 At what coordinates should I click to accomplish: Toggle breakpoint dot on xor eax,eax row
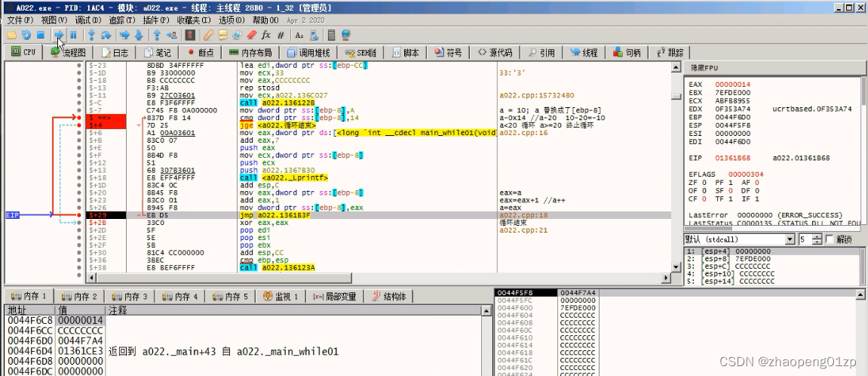[80, 223]
